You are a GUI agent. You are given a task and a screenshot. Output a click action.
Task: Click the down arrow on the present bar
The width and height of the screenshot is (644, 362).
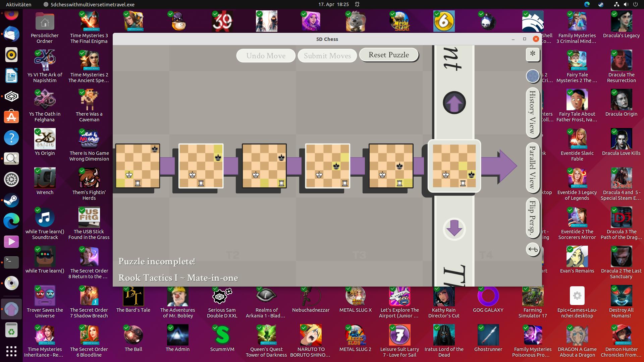pos(454,229)
